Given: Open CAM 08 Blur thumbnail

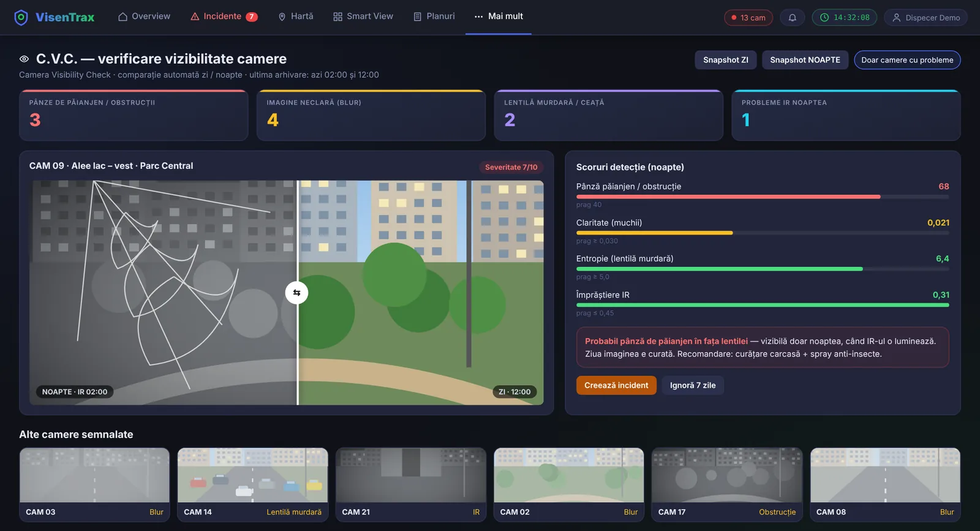Looking at the screenshot, I should pyautogui.click(x=885, y=484).
